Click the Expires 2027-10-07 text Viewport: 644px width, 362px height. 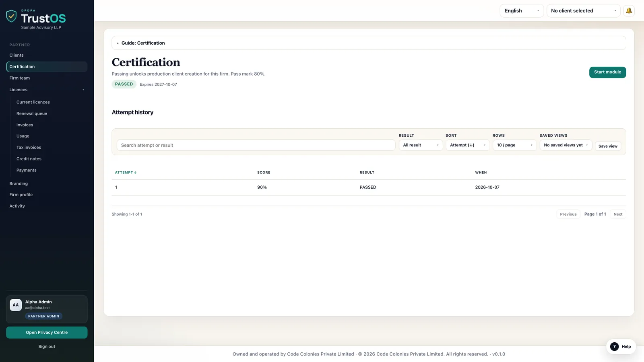(158, 84)
